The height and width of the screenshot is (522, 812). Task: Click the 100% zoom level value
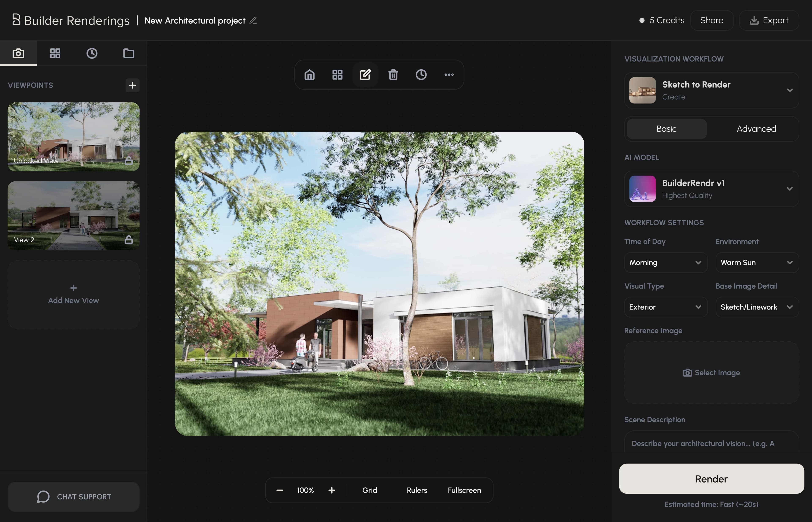click(306, 490)
